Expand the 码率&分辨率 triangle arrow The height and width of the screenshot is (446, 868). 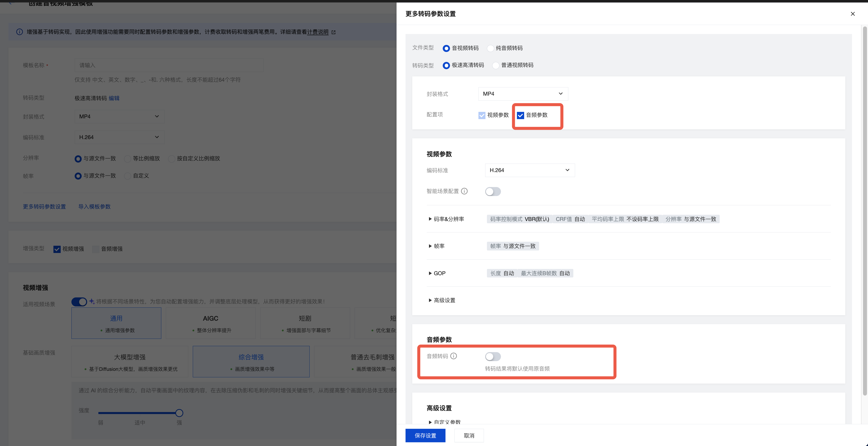point(430,219)
